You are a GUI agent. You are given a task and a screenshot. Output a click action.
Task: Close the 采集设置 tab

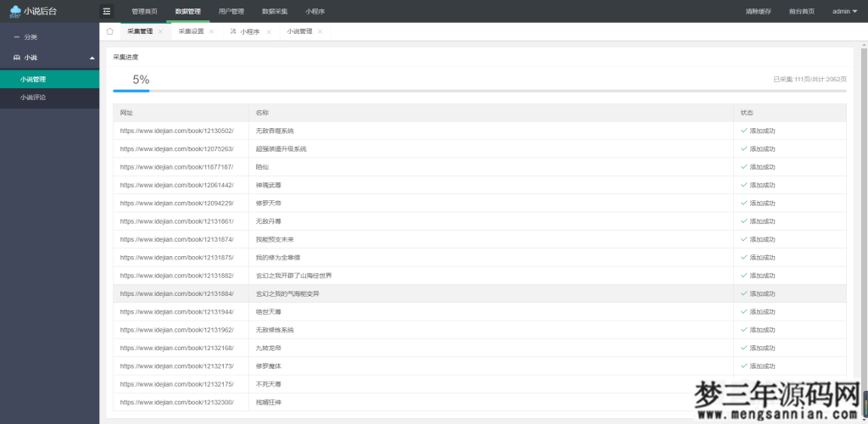[211, 31]
